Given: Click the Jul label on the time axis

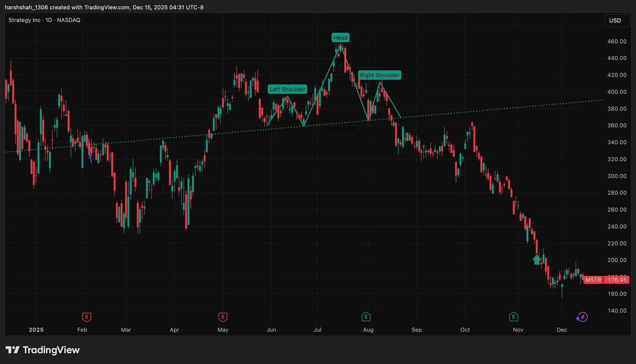Looking at the screenshot, I should 318,330.
